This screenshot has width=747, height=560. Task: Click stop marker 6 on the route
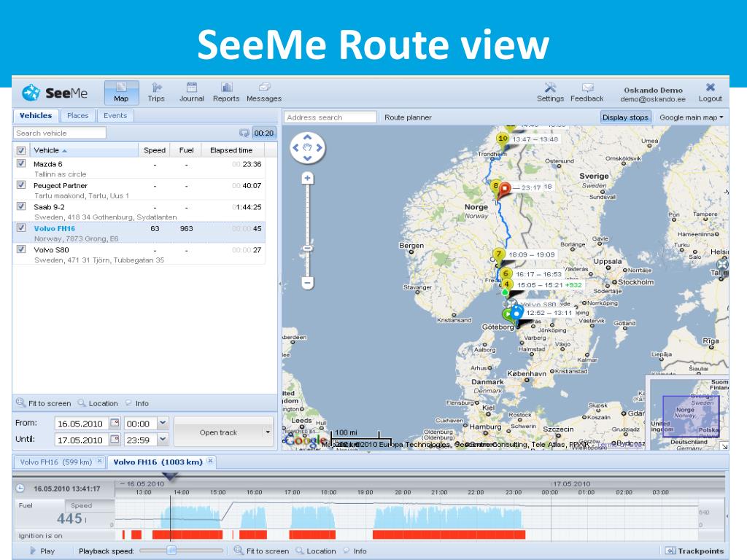coord(506,274)
